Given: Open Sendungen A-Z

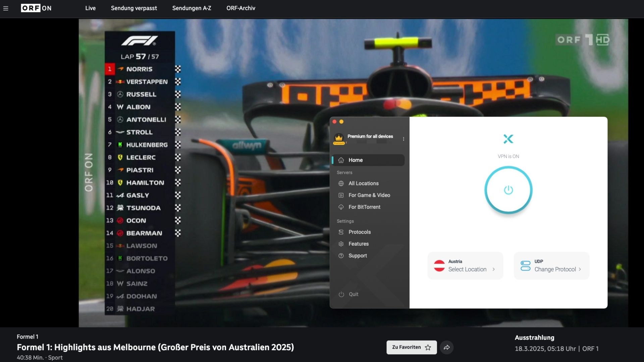Looking at the screenshot, I should coord(192,8).
